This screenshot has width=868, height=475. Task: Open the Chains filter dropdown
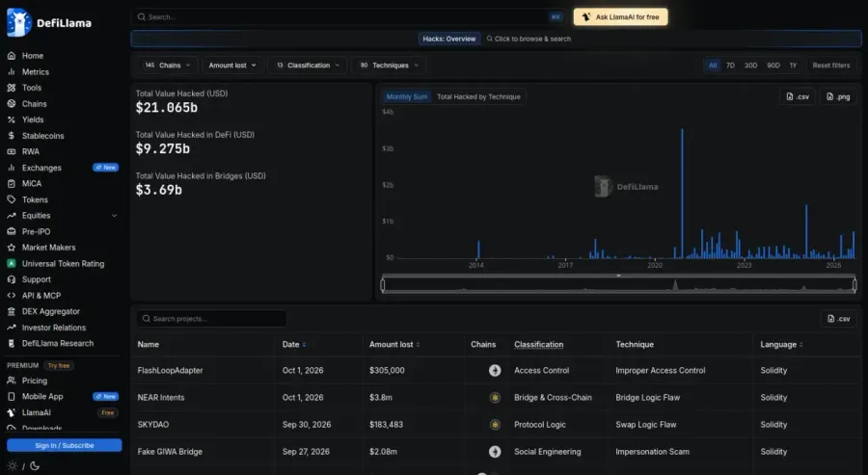tap(168, 66)
